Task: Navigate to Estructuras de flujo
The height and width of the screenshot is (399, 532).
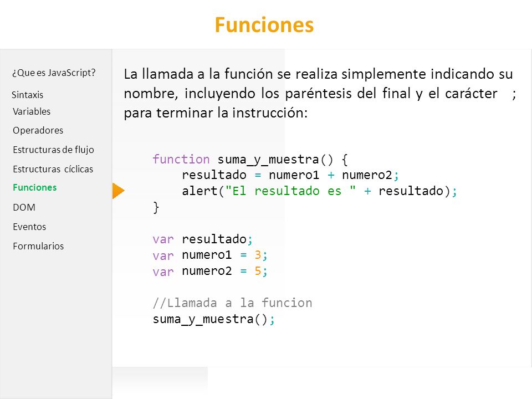Action: point(53,150)
